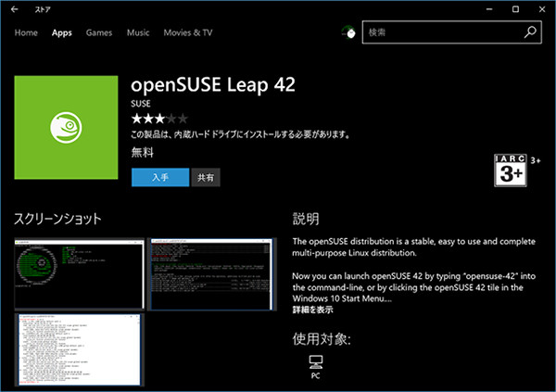Click the back arrow in title bar
This screenshot has width=556, height=392.
14,9
